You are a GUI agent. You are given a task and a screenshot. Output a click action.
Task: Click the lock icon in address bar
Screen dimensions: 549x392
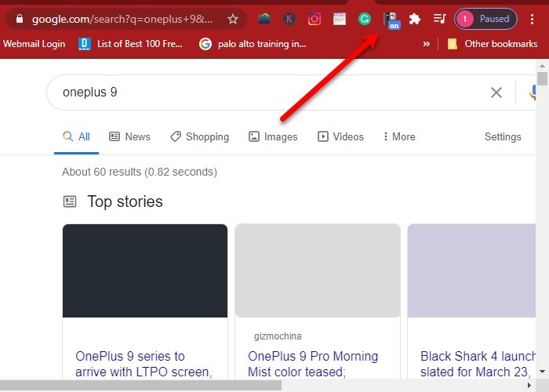[20, 19]
